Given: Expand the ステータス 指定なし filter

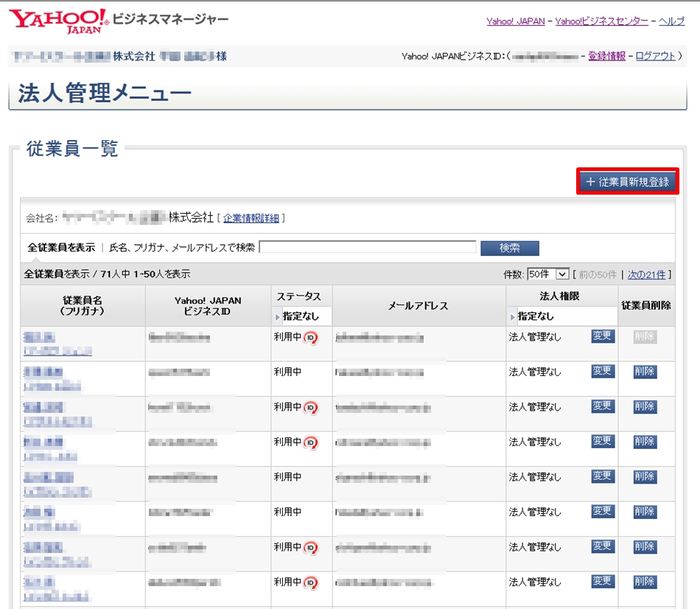Looking at the screenshot, I should coord(302,316).
